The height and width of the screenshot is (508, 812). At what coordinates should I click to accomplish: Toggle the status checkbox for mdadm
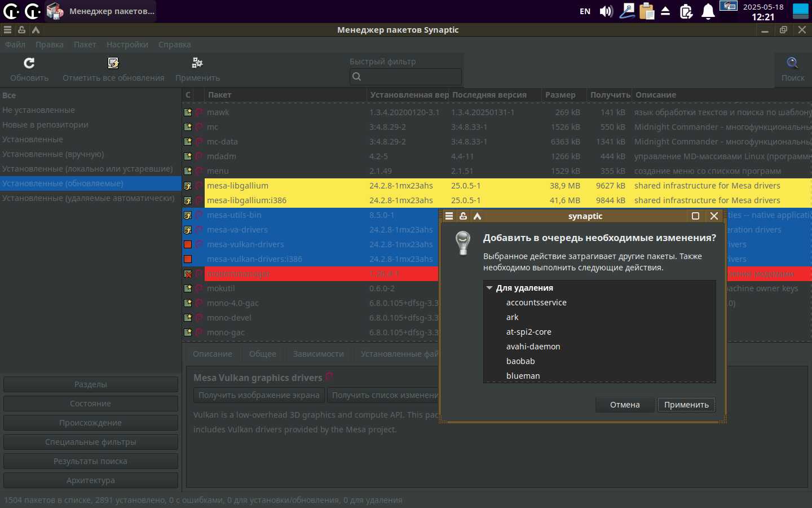click(188, 156)
